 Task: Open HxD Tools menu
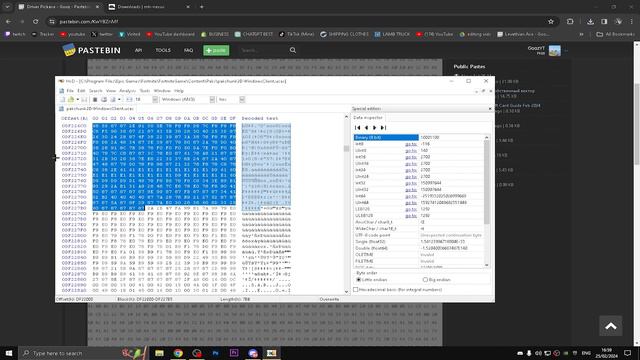(x=145, y=91)
